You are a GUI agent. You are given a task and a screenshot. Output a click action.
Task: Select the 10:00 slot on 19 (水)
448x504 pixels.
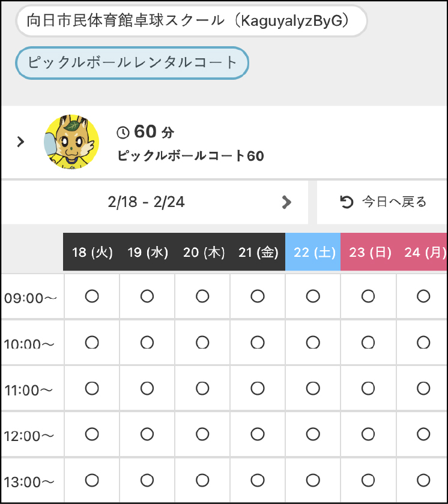click(147, 342)
